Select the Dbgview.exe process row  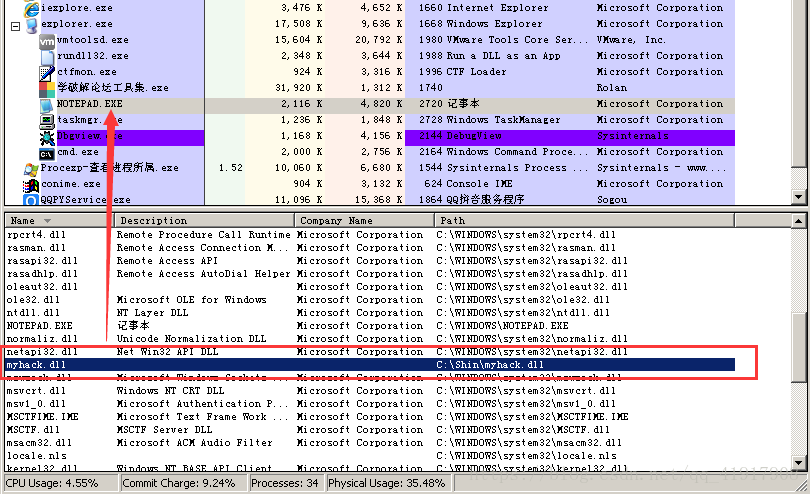(369, 136)
